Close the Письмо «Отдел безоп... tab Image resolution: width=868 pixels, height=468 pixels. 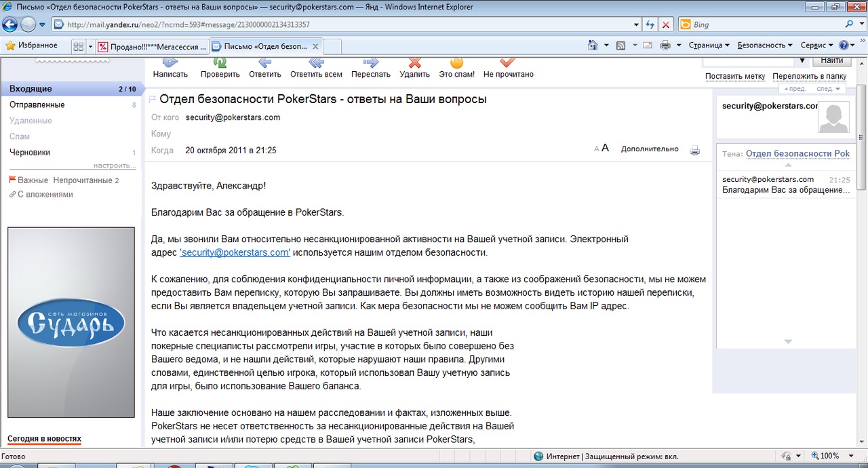click(315, 46)
